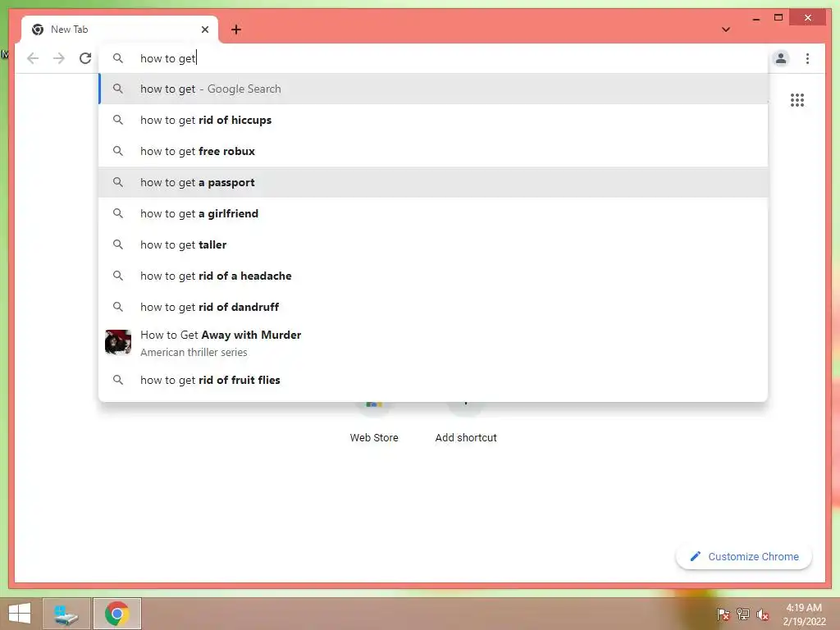This screenshot has width=840, height=630.
Task: Open the Chrome profile avatar icon
Action: coord(781,58)
